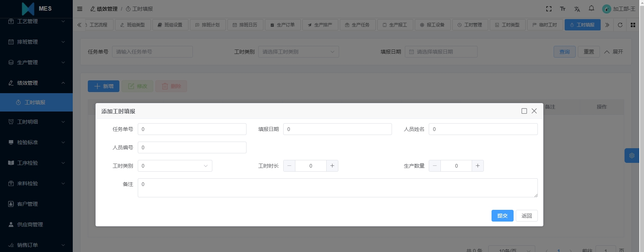Increase 生产数量 with the plus button
644x252 pixels.
click(x=478, y=166)
